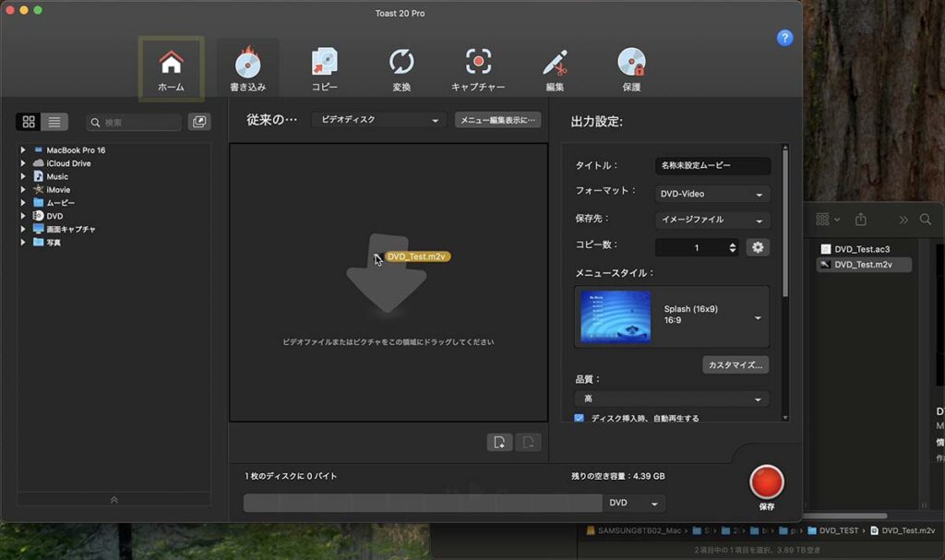Click the output settings scrollbar
Image resolution: width=945 pixels, height=560 pixels.
(784, 223)
